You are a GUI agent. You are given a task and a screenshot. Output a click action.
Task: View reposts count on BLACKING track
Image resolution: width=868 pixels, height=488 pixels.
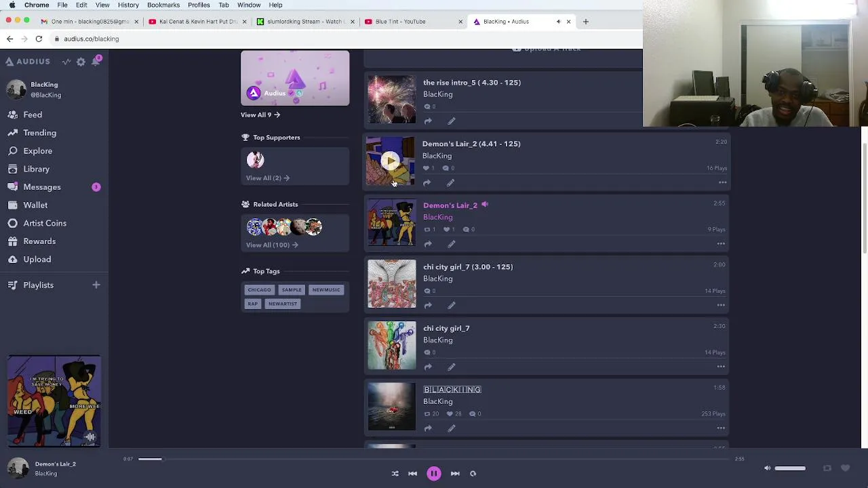click(x=431, y=414)
